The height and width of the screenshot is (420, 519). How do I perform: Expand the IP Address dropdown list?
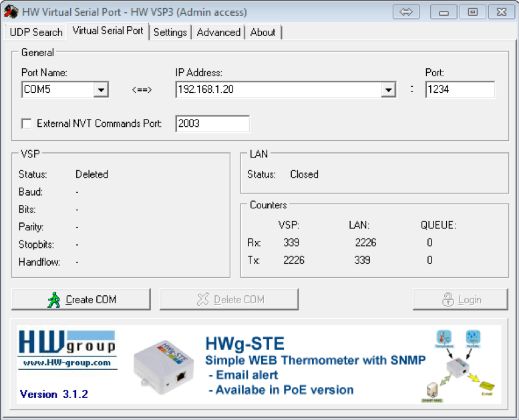click(x=388, y=89)
